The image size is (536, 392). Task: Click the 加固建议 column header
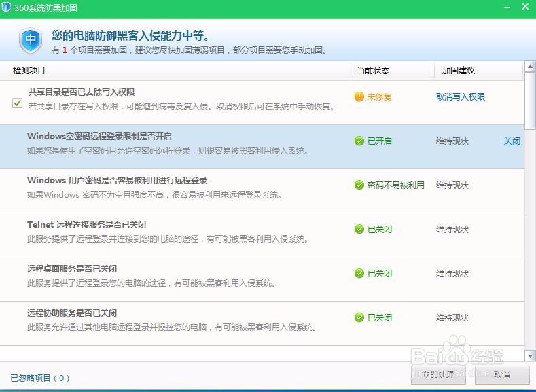[459, 71]
